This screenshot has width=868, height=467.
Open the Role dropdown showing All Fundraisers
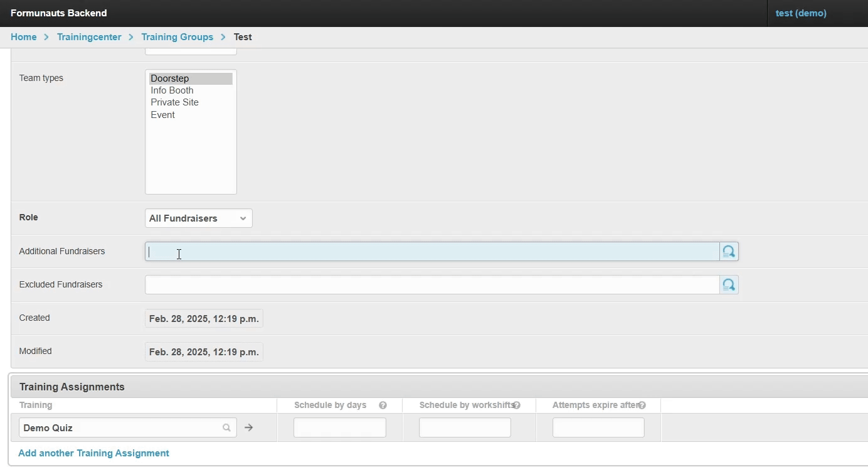pos(198,218)
